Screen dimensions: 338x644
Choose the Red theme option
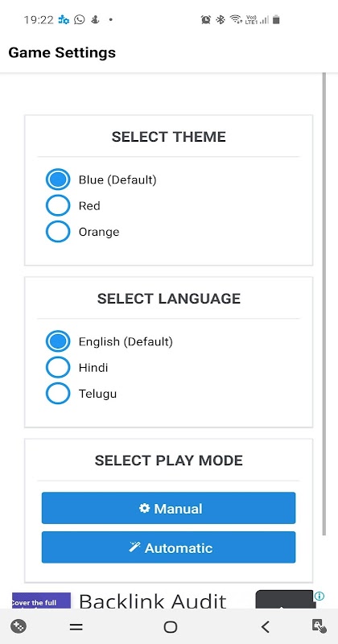(x=58, y=206)
